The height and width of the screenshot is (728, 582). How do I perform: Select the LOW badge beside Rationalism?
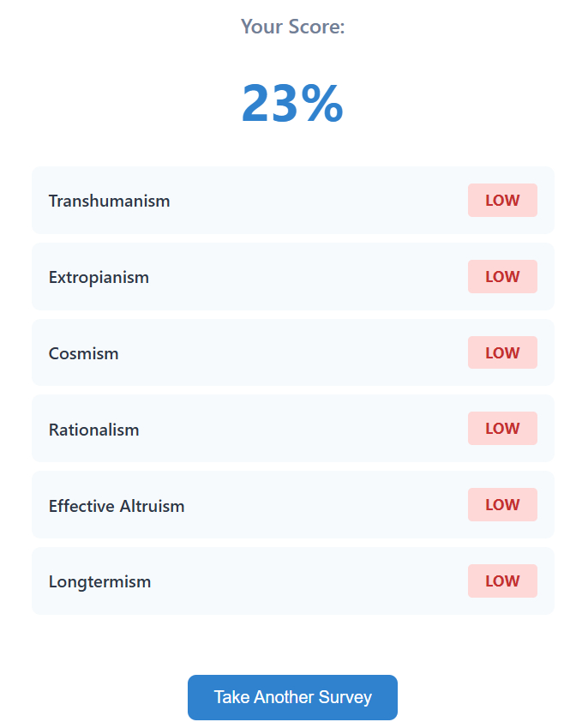(x=502, y=429)
